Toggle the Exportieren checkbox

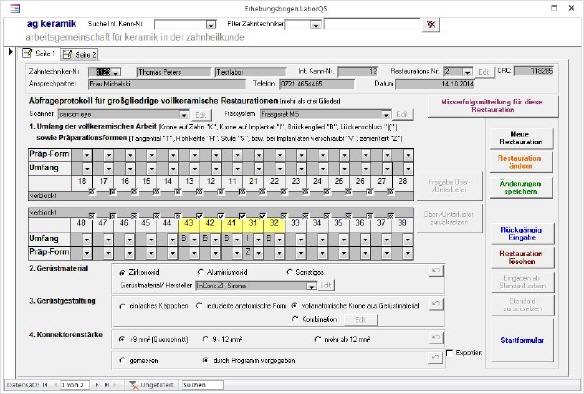(x=450, y=352)
